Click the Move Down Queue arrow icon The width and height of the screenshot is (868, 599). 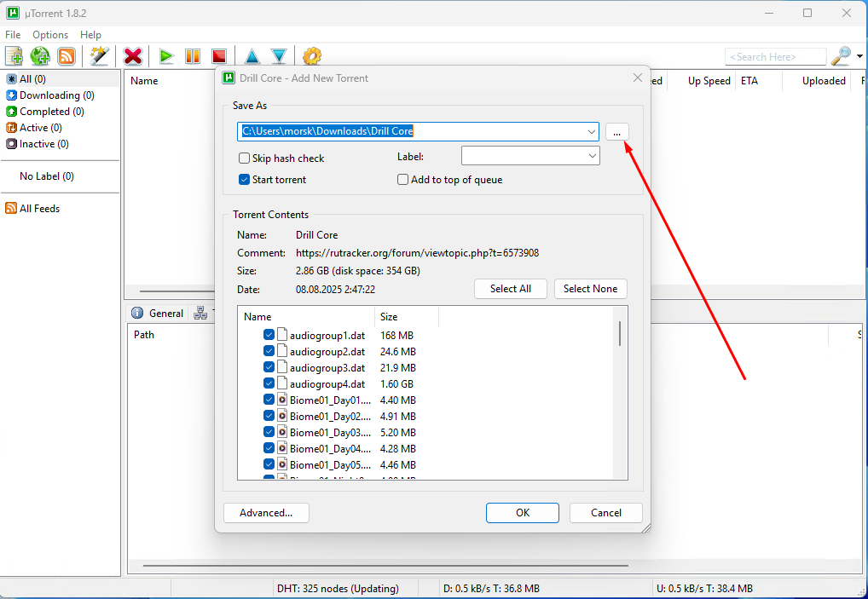[279, 56]
